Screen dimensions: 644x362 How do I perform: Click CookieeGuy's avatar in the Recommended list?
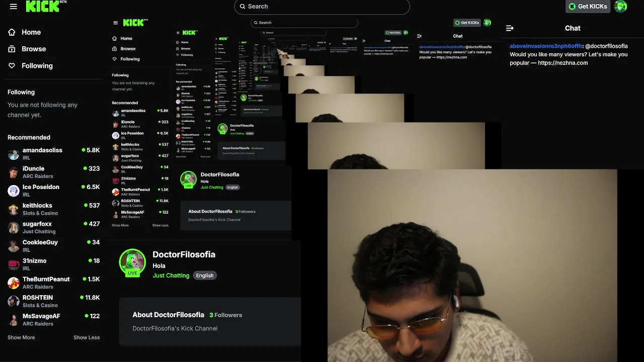[x=14, y=246]
